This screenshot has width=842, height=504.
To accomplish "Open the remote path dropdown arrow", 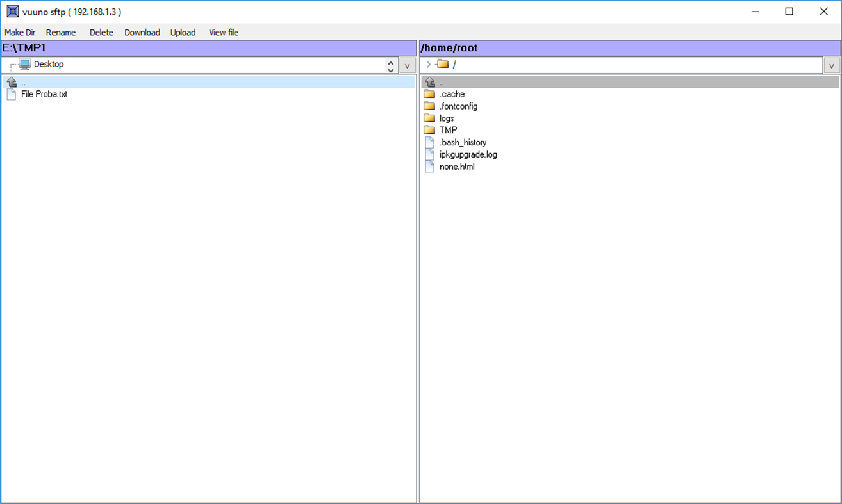I will click(x=832, y=65).
